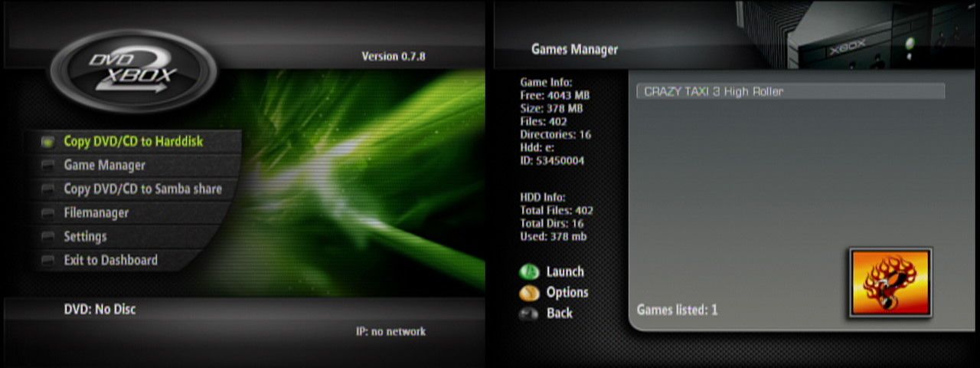980x368 pixels.
Task: Click the Game Info: heading
Action: point(546,82)
